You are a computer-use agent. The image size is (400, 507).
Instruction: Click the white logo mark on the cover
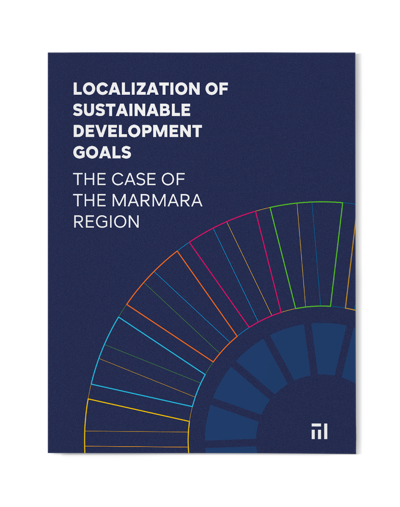[x=319, y=431]
